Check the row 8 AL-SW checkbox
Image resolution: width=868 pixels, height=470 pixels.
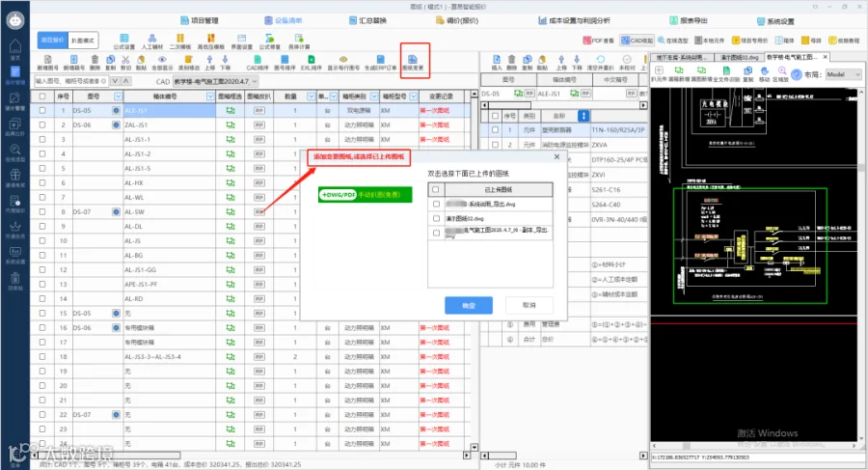tap(42, 211)
